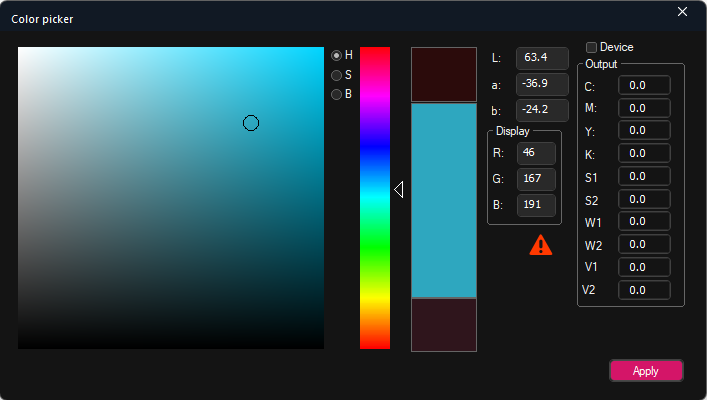
Task: Click the S2 output value field
Action: click(644, 199)
